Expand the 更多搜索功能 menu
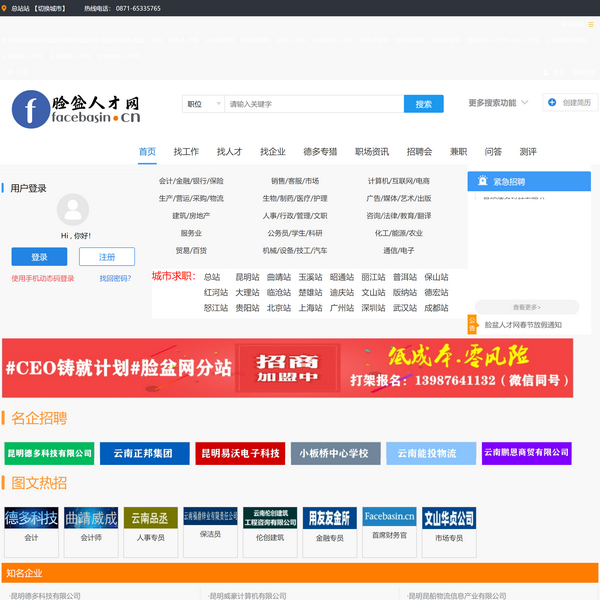600x600 pixels. pyautogui.click(x=497, y=103)
